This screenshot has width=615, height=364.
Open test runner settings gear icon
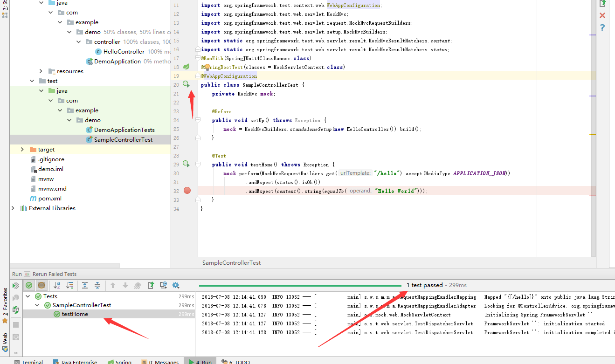176,285
